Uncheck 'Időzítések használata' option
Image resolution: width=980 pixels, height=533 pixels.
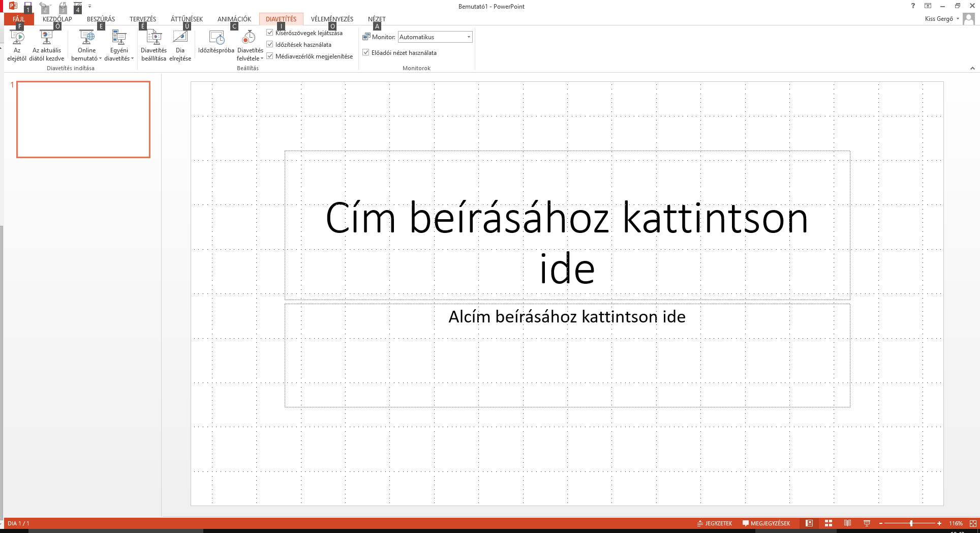[270, 44]
